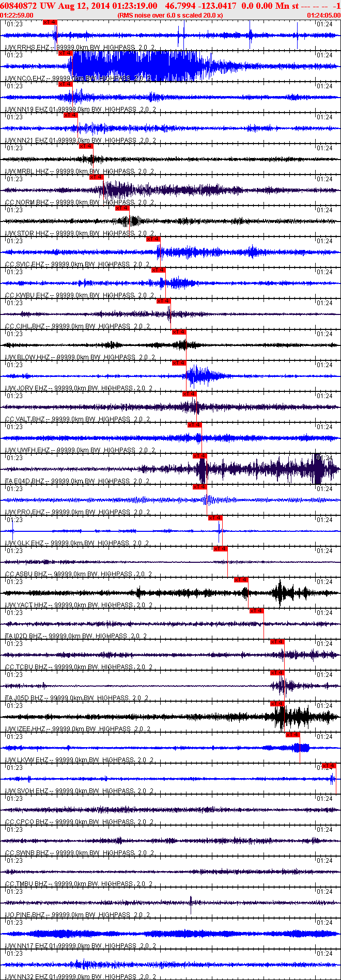
Task: Select the UW.JORV.EHZ station label
Action: coord(79,388)
